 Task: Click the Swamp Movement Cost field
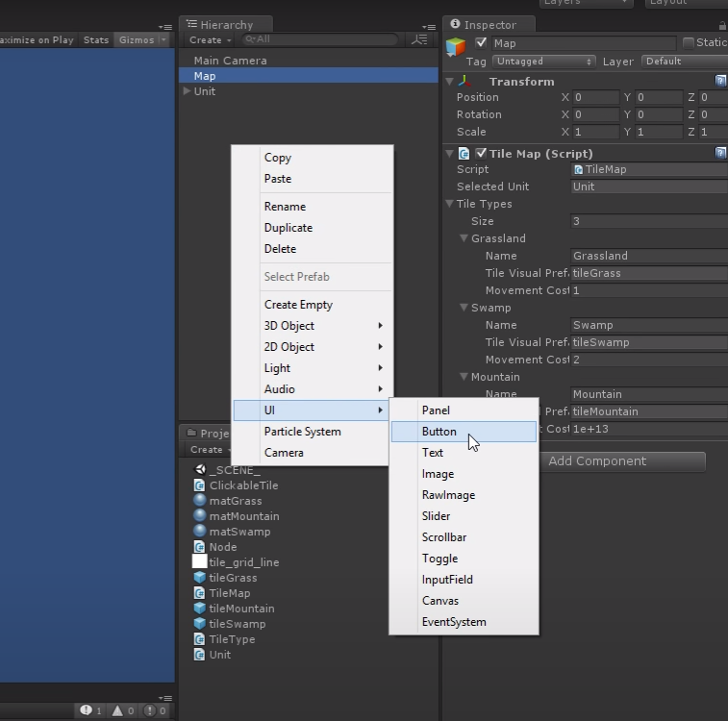pyautogui.click(x=649, y=360)
